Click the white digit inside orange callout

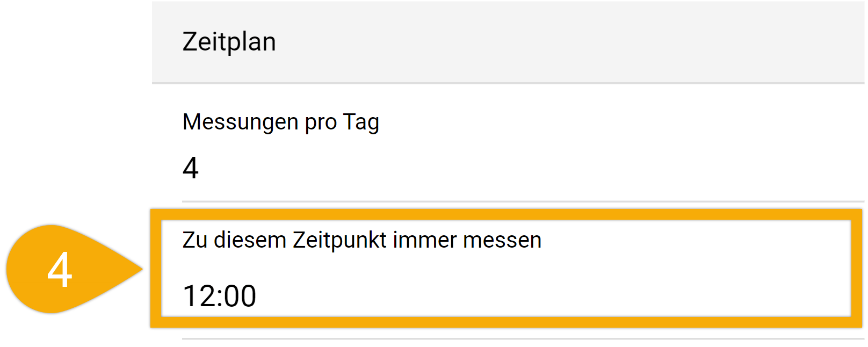click(60, 270)
